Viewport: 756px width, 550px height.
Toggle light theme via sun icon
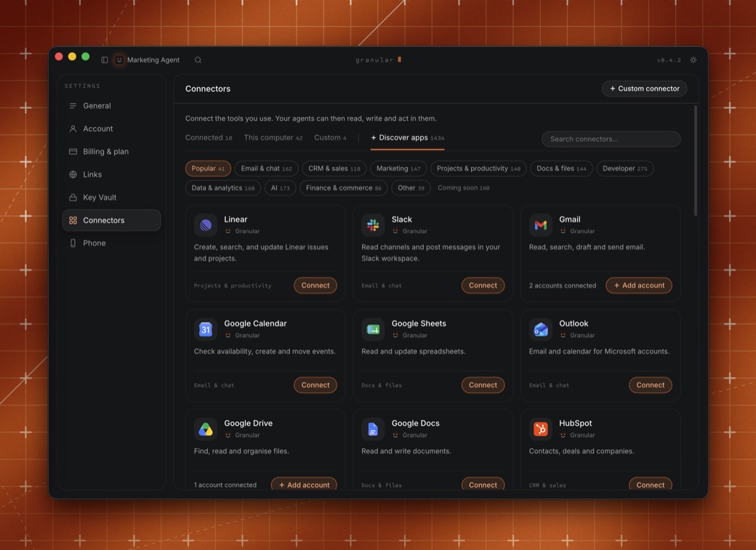(x=693, y=60)
